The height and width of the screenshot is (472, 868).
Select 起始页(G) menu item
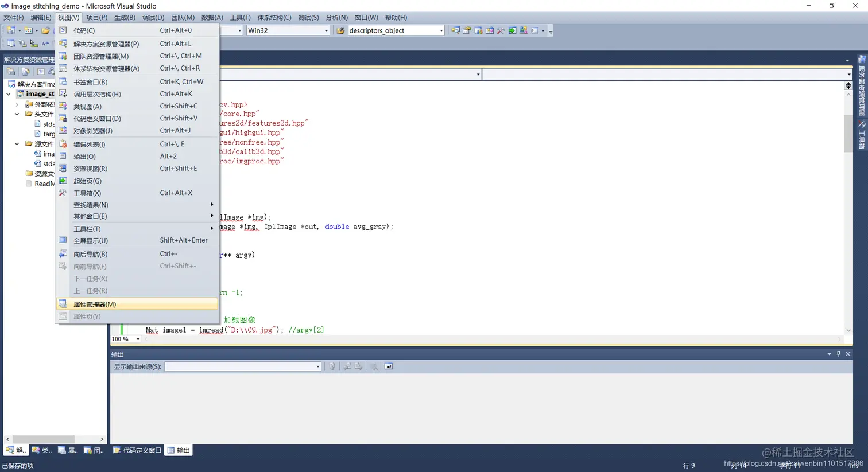137,181
